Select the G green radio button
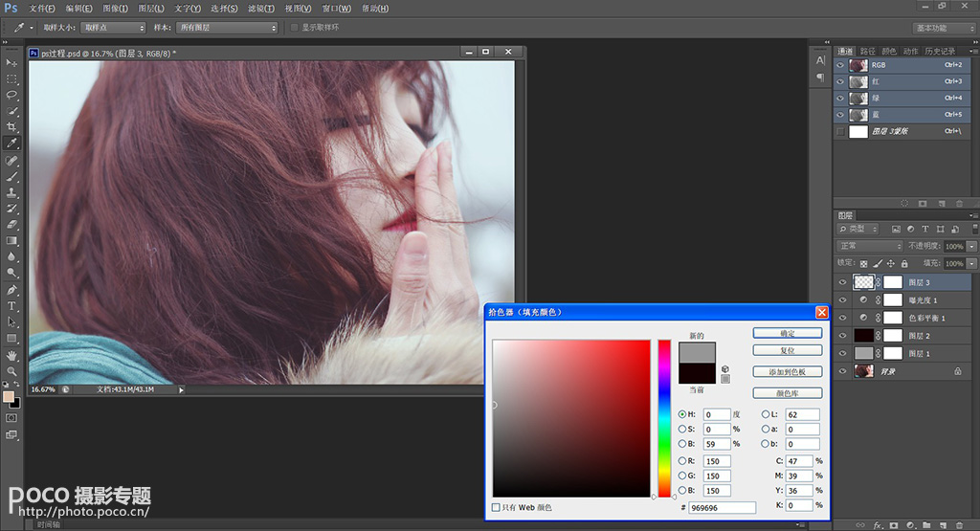The image size is (980, 531). [x=681, y=476]
